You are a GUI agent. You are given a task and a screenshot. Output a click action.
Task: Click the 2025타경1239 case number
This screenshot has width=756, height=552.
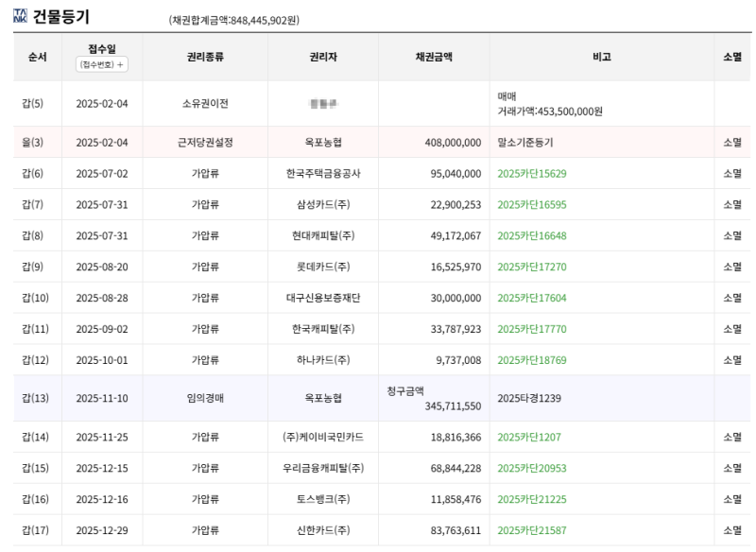(x=529, y=398)
